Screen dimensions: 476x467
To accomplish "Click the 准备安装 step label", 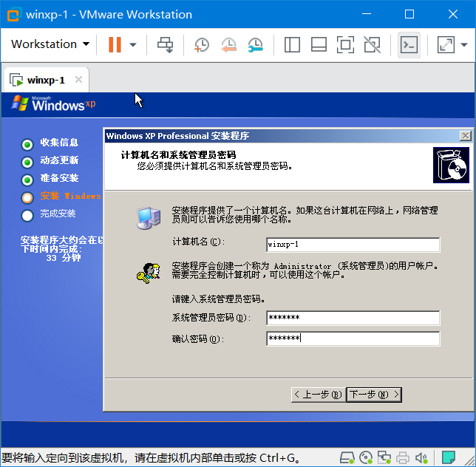I will click(59, 178).
